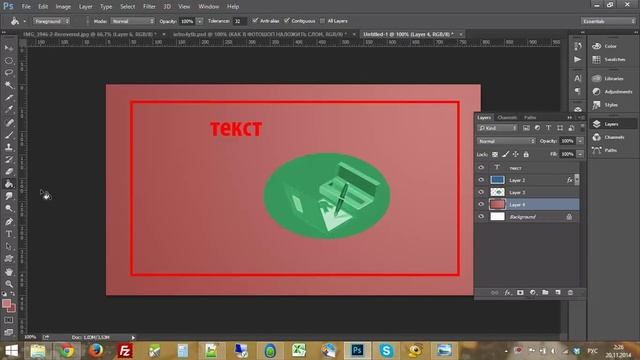The width and height of the screenshot is (640, 360).
Task: Select the Hand tool
Action: 9,271
